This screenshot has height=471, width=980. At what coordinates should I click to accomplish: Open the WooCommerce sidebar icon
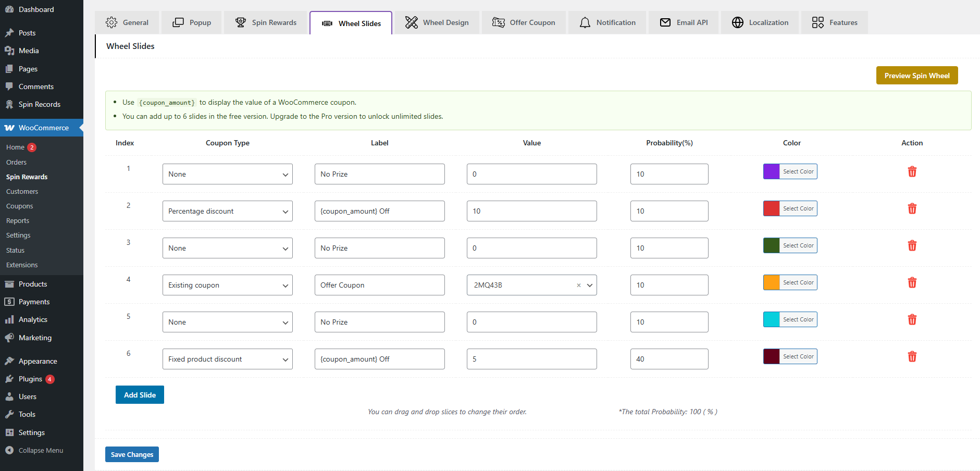9,128
